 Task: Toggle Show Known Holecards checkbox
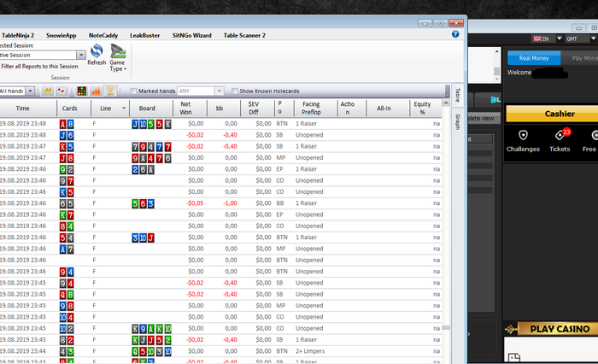(x=235, y=91)
